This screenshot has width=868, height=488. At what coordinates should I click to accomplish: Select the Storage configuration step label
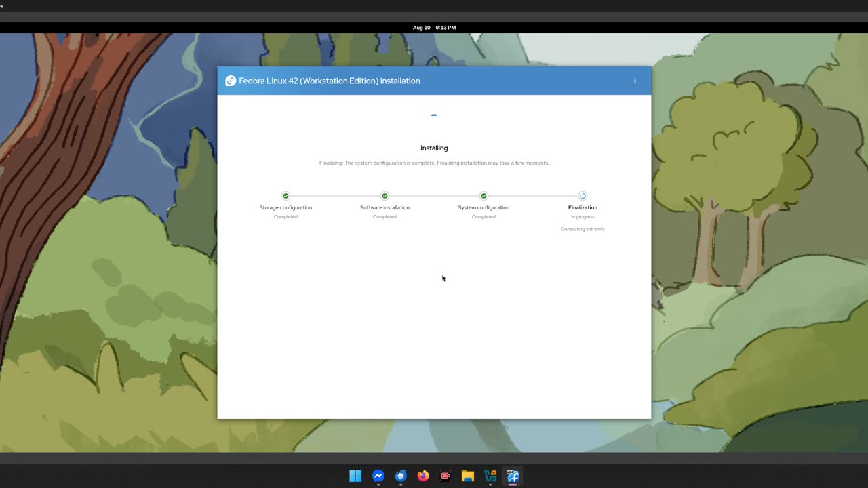point(285,207)
